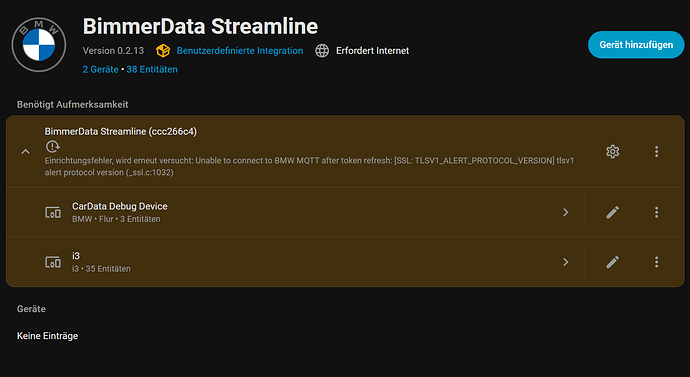Click the Geräte section heading
Image resolution: width=690 pixels, height=377 pixels.
[31, 309]
